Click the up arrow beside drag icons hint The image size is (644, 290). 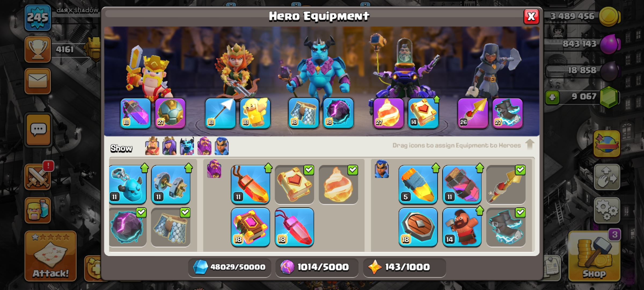pyautogui.click(x=530, y=144)
